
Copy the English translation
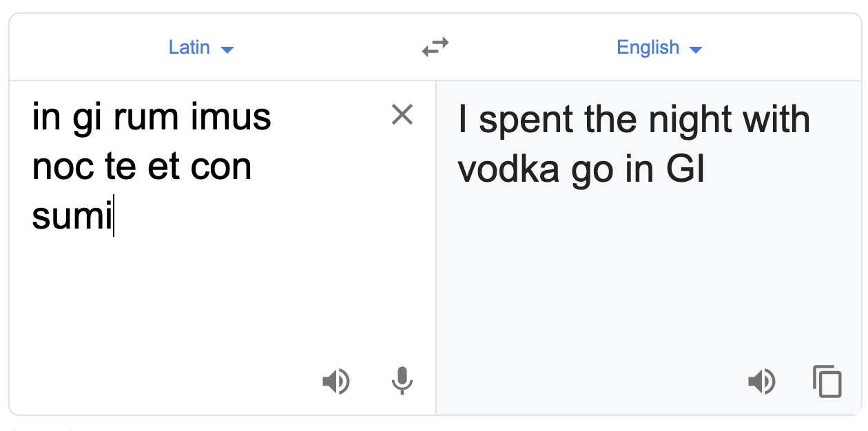[827, 381]
